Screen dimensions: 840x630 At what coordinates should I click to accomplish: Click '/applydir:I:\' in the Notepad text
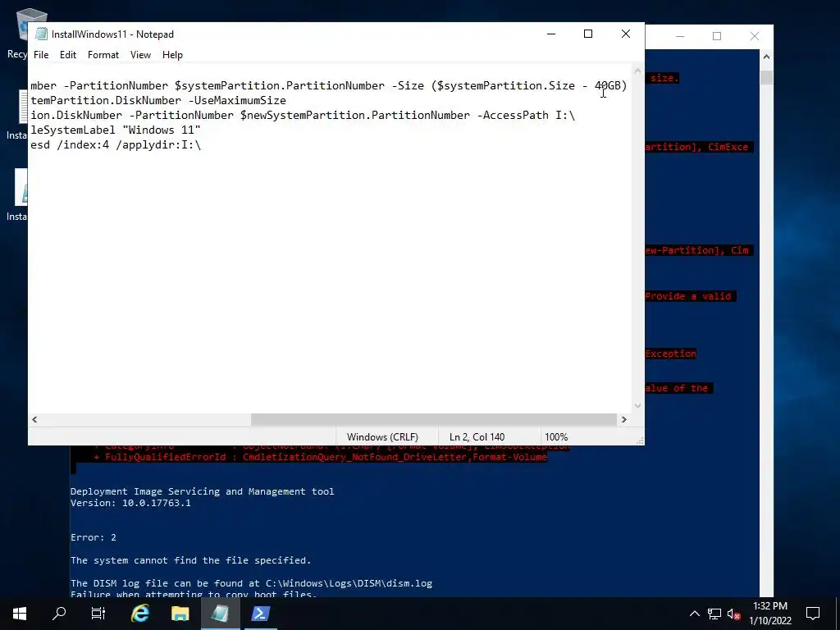coord(158,144)
